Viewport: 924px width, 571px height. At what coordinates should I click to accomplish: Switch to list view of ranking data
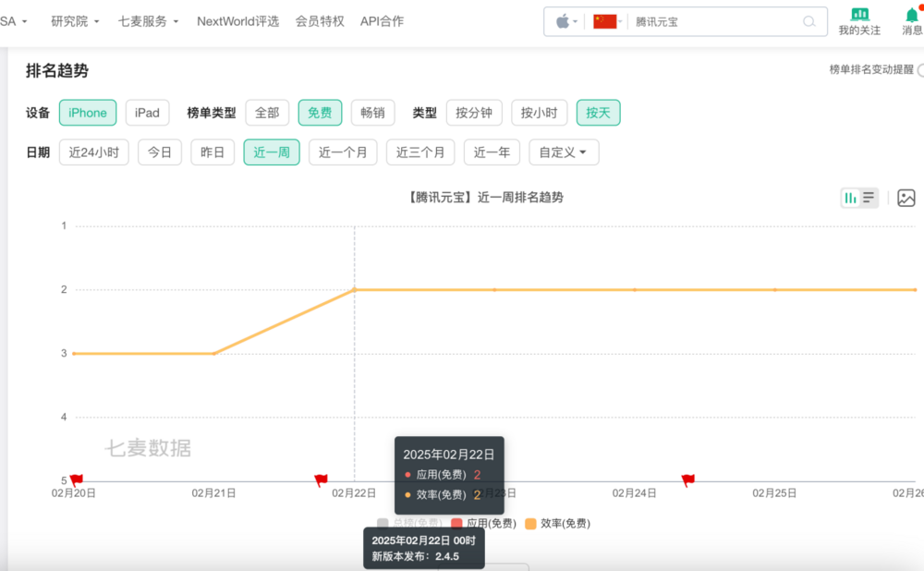868,198
